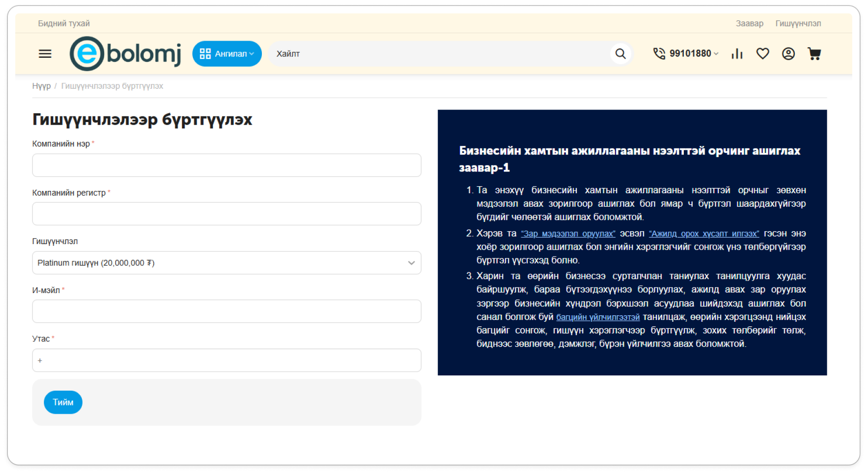This screenshot has height=472, width=868.
Task: Open Заавар in top bar
Action: click(749, 24)
